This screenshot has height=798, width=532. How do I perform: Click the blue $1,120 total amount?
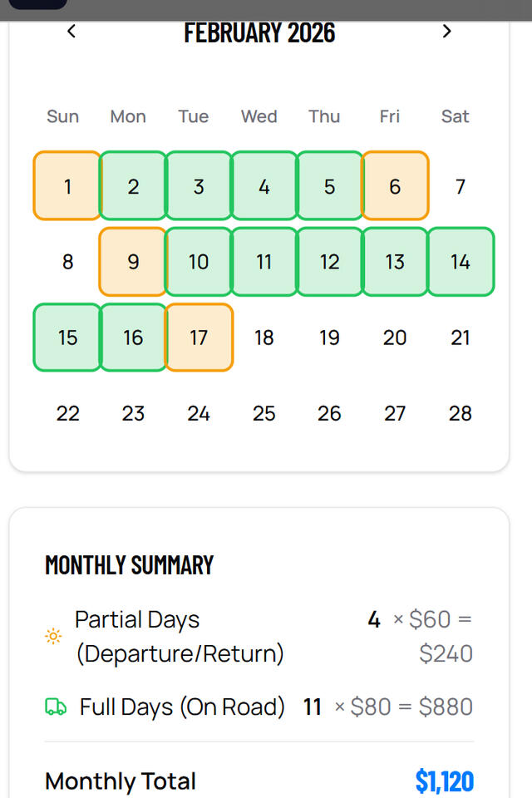click(444, 781)
